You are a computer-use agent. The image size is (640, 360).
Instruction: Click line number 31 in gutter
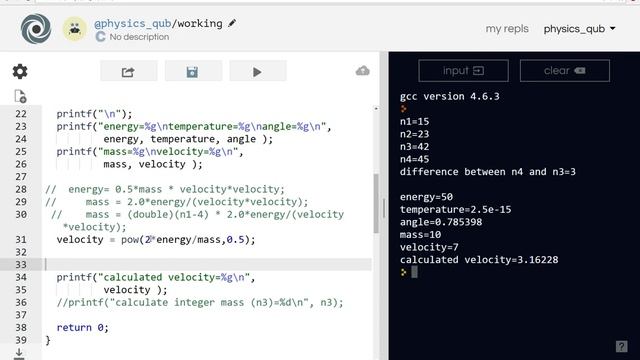tap(21, 240)
